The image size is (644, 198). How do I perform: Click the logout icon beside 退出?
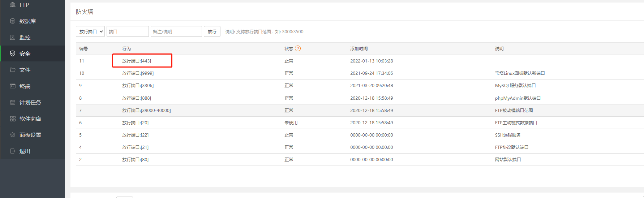coord(13,151)
